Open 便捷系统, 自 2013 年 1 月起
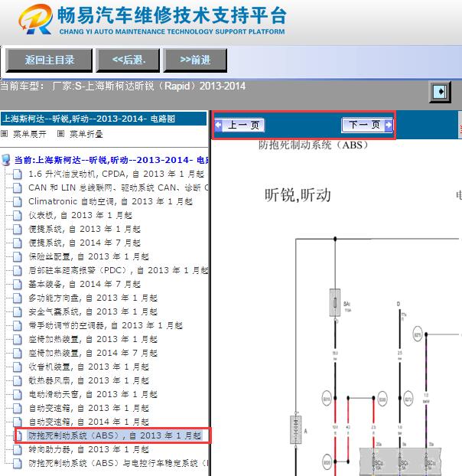 tap(85, 229)
